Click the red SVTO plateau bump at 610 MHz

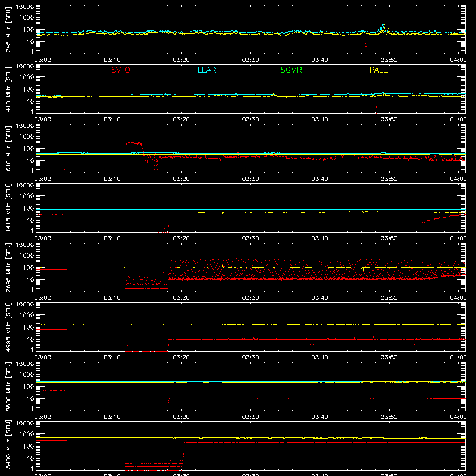[133, 143]
